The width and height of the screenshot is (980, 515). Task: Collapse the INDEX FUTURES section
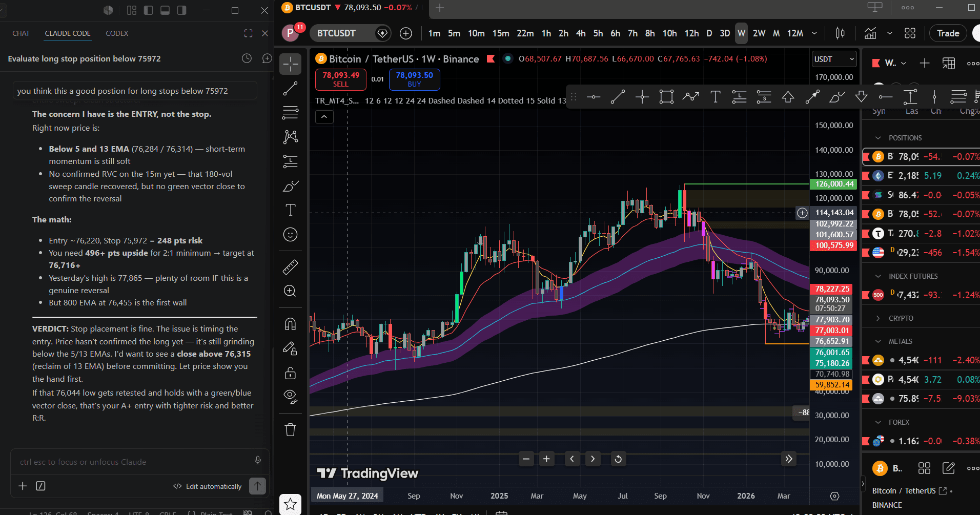(878, 276)
